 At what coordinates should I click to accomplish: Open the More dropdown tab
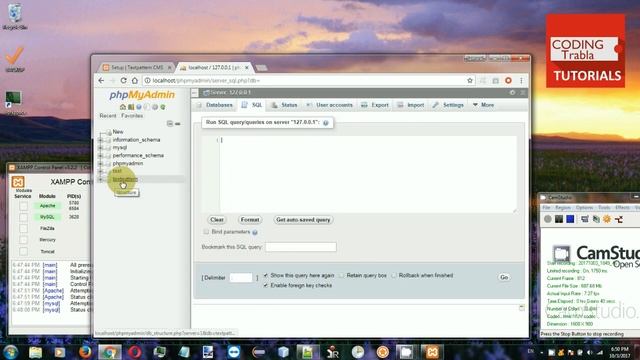tap(483, 105)
